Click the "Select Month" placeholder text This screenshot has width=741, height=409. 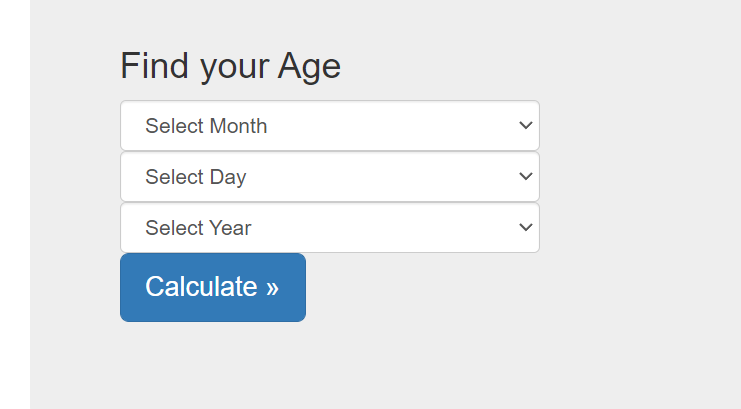click(x=206, y=126)
